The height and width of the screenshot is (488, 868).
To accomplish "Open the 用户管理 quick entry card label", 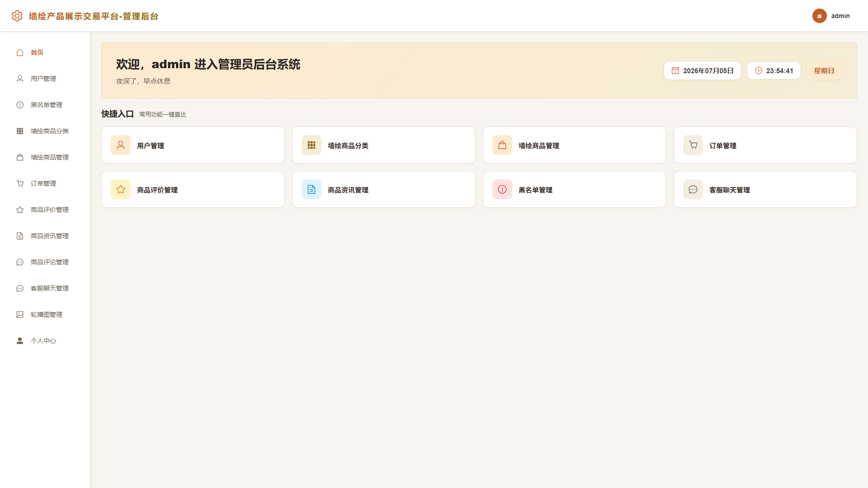I will [x=151, y=145].
